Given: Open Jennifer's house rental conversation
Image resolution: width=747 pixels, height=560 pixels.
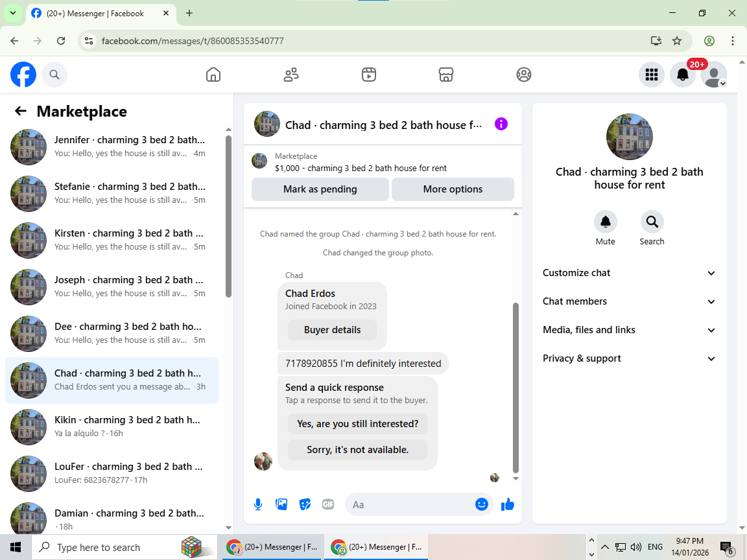Looking at the screenshot, I should [x=112, y=146].
